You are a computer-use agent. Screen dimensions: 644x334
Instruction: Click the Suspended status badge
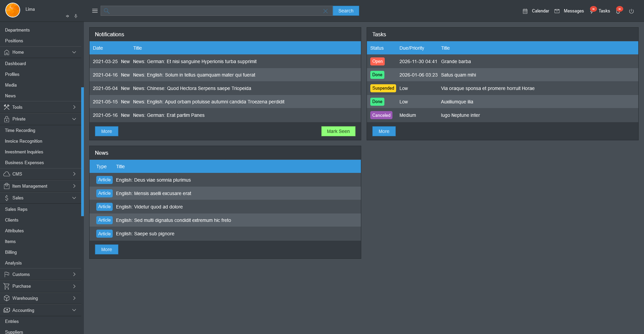tap(383, 88)
